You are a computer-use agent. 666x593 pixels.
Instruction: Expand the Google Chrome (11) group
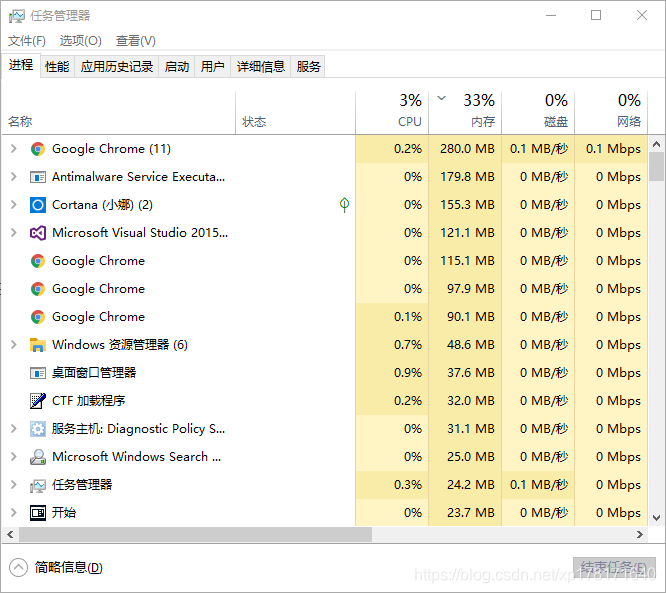pyautogui.click(x=14, y=149)
